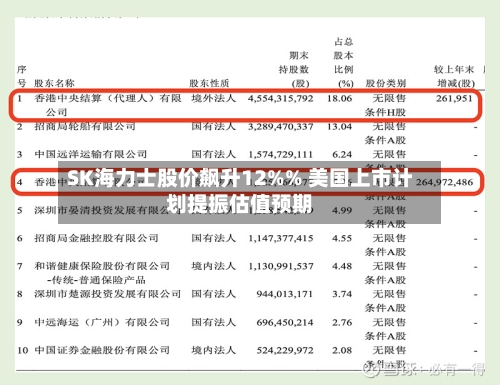Click 国有法人 in the 招商局金融控股 row
This screenshot has height=385, width=500.
(213, 238)
